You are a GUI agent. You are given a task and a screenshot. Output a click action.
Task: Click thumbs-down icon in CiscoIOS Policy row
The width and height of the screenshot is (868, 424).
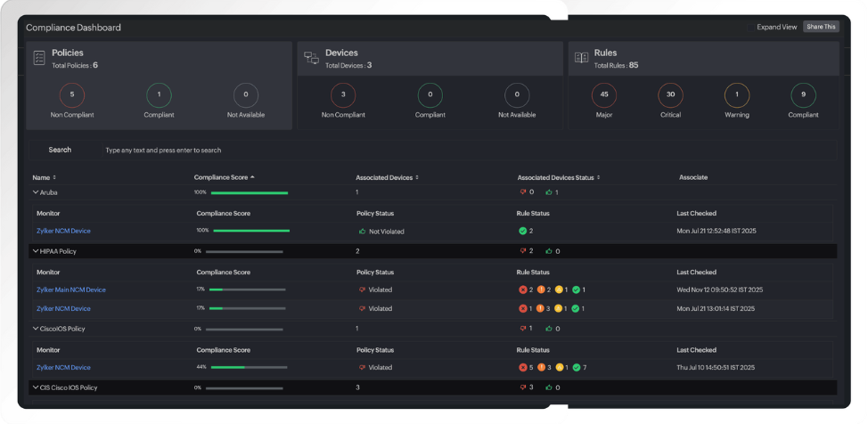522,328
